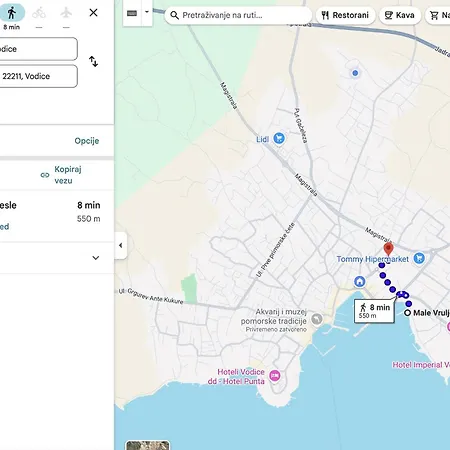
Task: Select the cycling travel mode icon
Action: pos(39,13)
